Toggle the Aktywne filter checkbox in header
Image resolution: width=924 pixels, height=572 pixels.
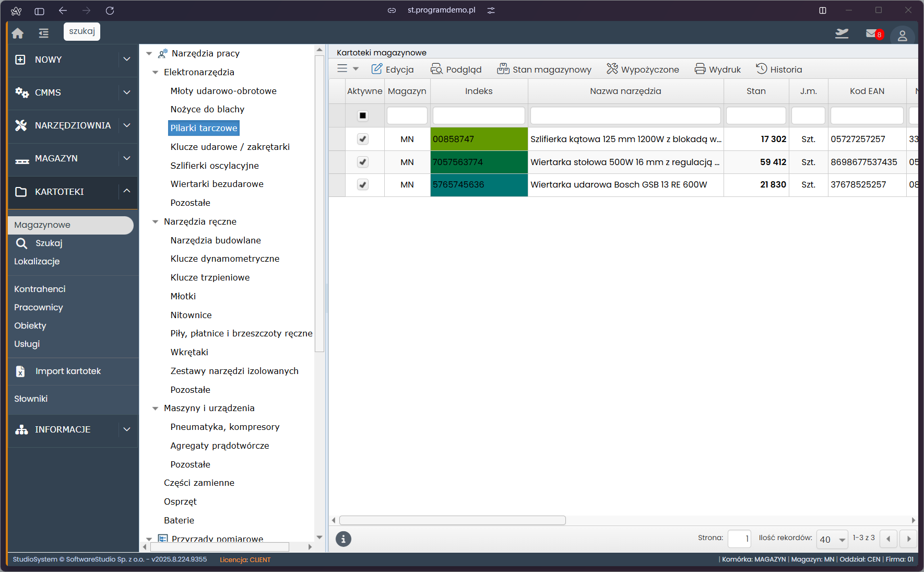click(363, 115)
